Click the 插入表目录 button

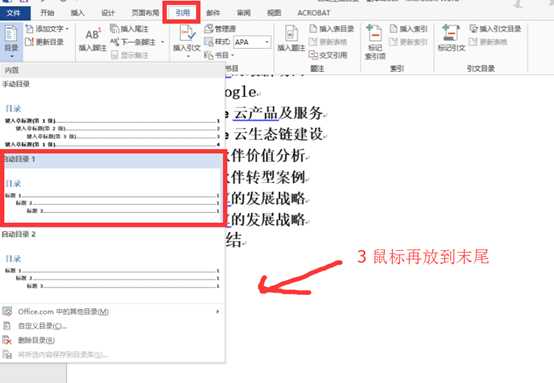(x=331, y=29)
